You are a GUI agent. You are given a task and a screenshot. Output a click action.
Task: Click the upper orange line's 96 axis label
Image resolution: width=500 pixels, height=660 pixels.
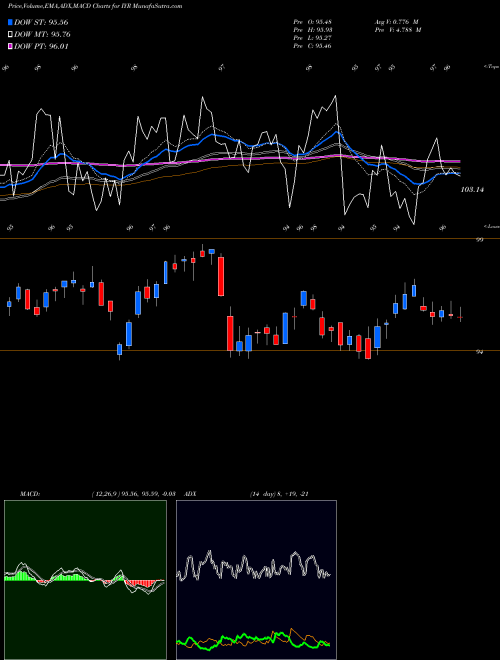pyautogui.click(x=479, y=240)
